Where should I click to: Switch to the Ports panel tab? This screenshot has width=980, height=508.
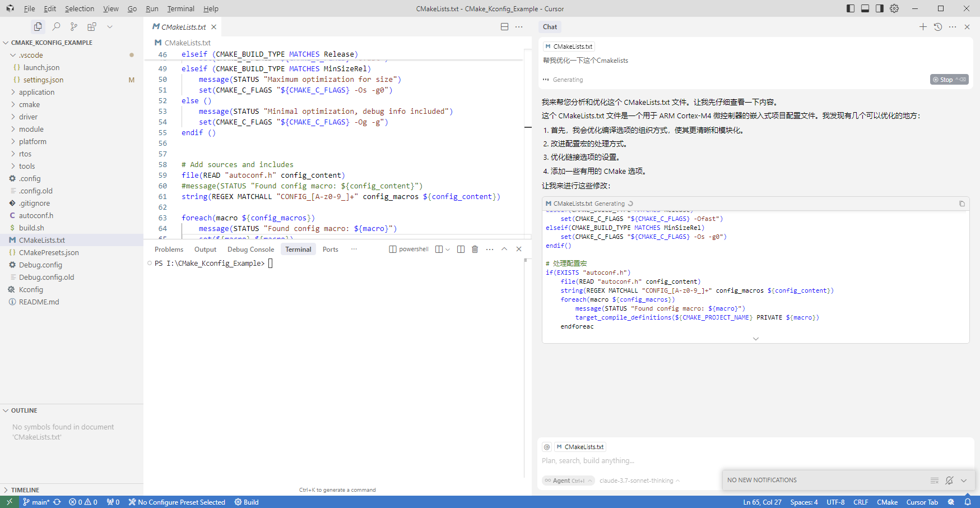(x=331, y=250)
